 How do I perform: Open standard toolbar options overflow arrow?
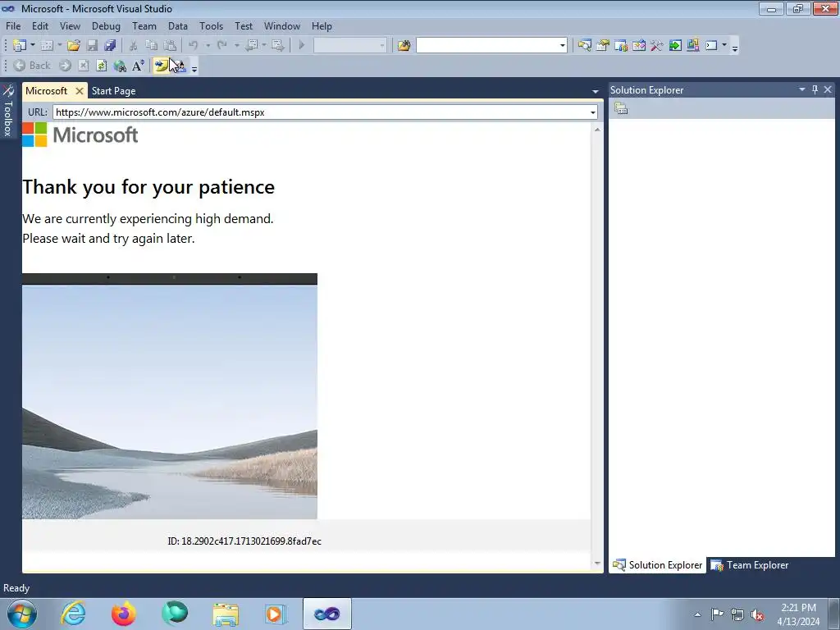coord(735,48)
